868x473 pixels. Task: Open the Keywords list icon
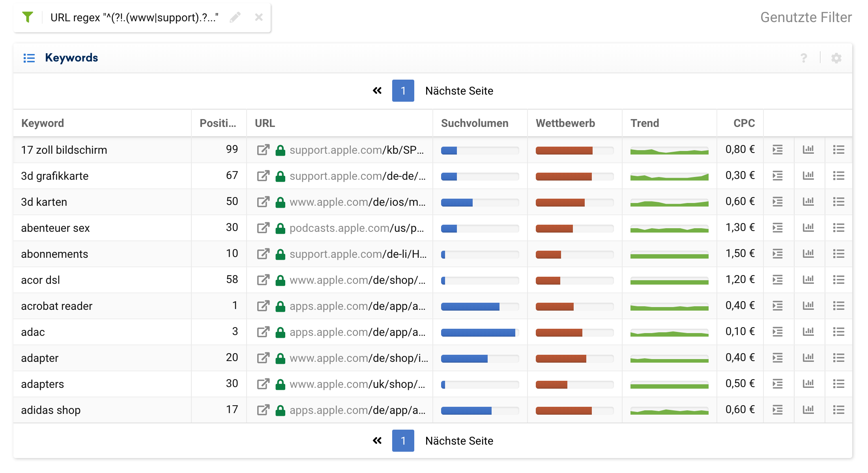[x=29, y=58]
